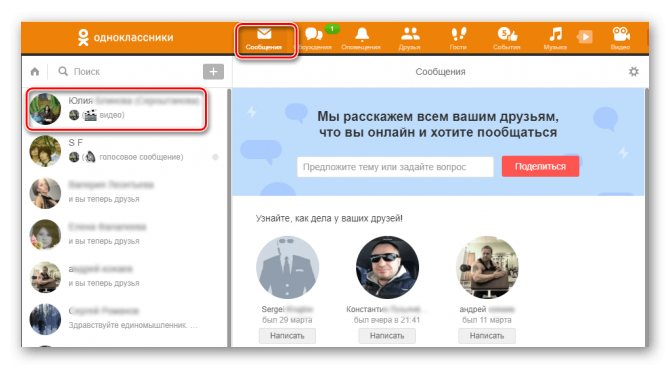670x368 pixels.
Task: Click андрей's gym profile photo
Action: pyautogui.click(x=487, y=267)
